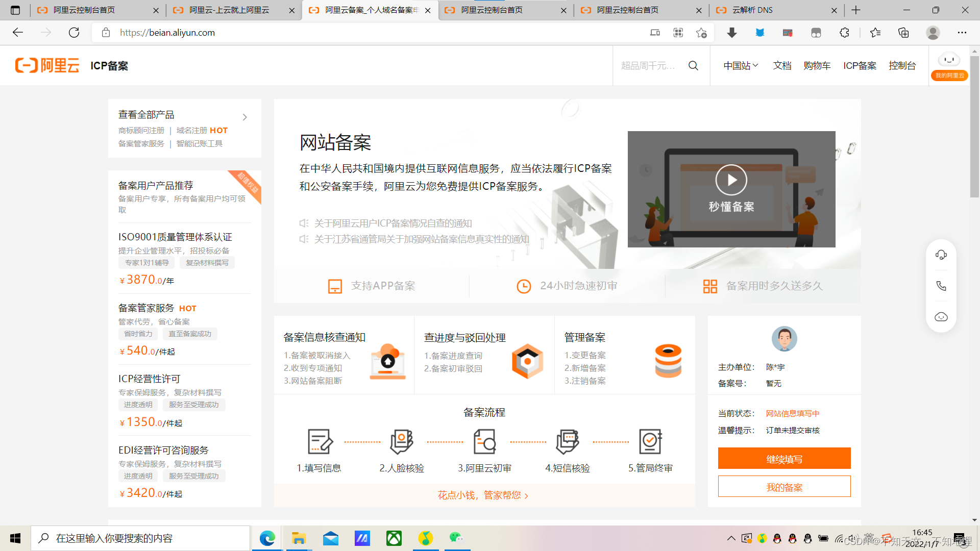Click the search magnifier icon in Aliyun header

tap(693, 65)
